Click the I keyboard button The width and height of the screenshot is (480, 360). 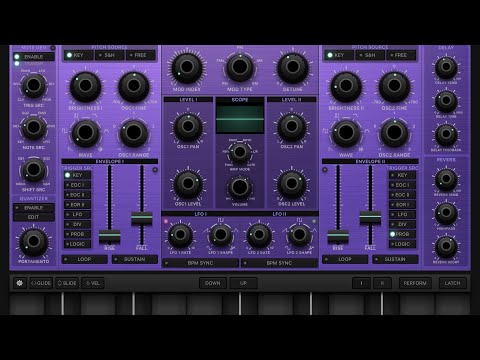(361, 283)
